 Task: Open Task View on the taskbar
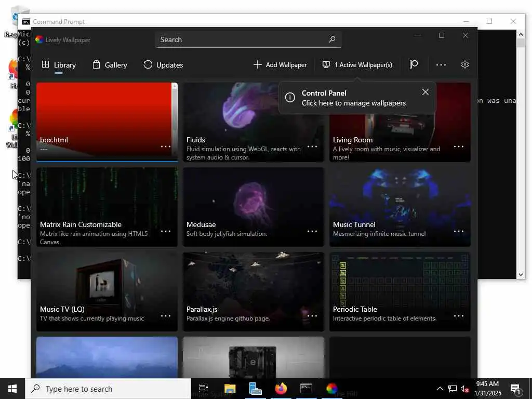[204, 389]
